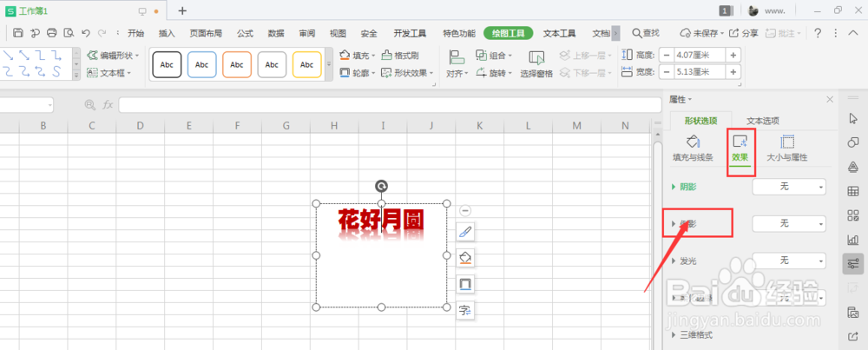The image size is (868, 350).
Task: Select column header H
Action: tap(334, 126)
